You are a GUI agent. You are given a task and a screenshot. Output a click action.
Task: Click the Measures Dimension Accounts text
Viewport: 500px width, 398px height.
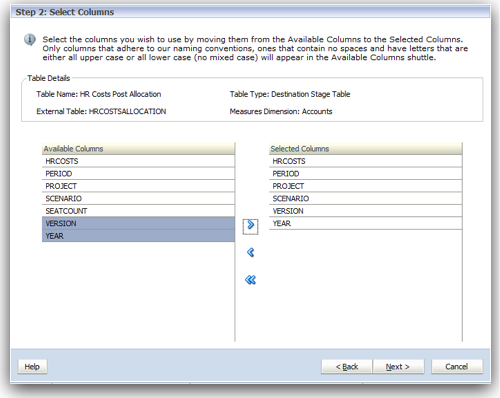[281, 111]
